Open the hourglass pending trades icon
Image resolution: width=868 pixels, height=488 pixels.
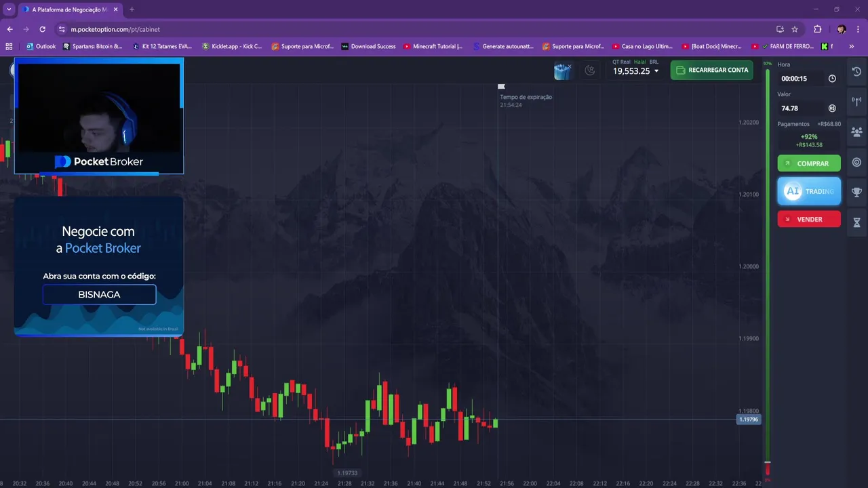856,222
